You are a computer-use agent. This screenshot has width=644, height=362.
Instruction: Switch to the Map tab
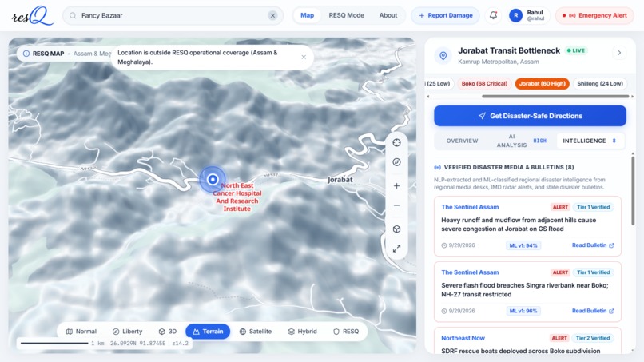pos(307,16)
